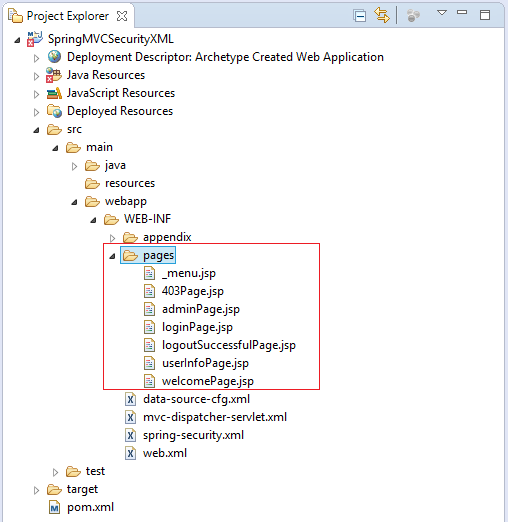Viewport: 508px width, 522px height.
Task: Click the Deployed Resources folder icon
Action: coord(54,111)
